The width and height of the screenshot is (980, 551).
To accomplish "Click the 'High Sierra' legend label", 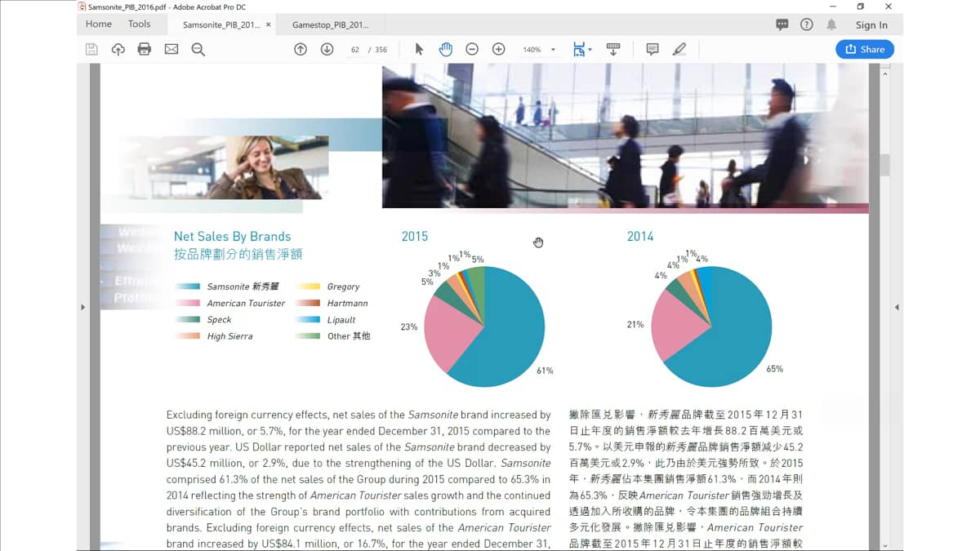I will 229,336.
